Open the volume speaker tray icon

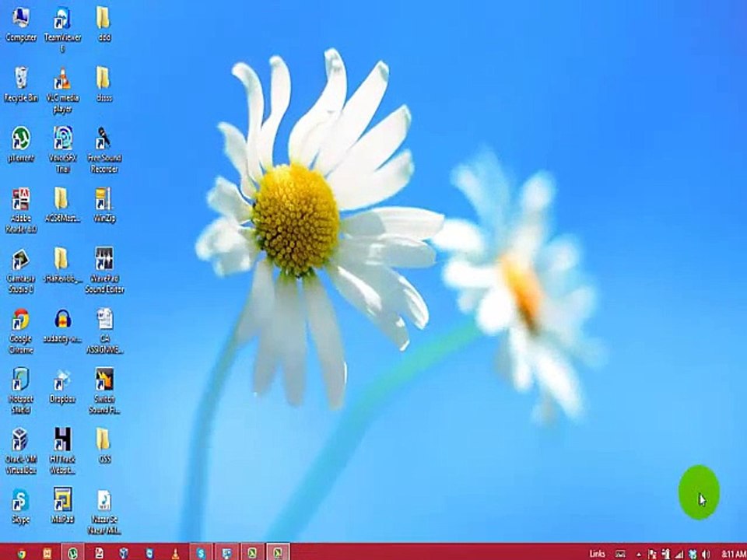705,554
